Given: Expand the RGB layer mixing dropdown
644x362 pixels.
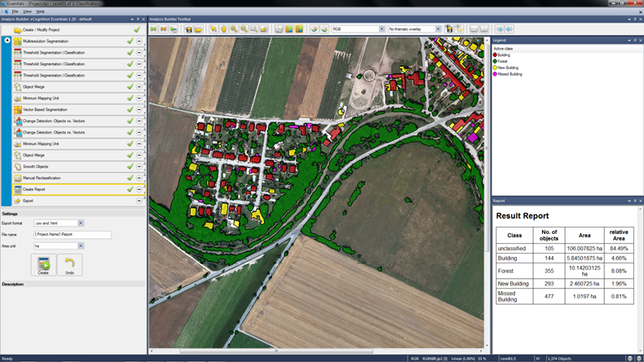Looking at the screenshot, I should 381,29.
